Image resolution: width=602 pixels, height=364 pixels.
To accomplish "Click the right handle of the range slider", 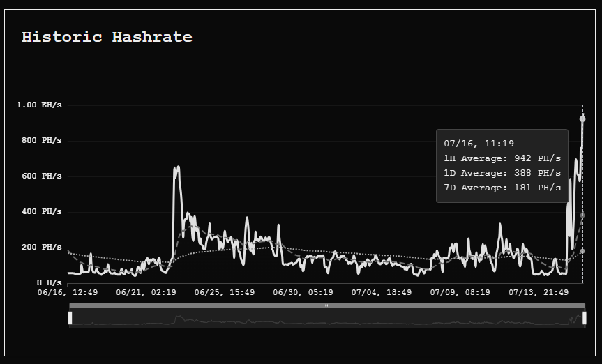I will [585, 318].
